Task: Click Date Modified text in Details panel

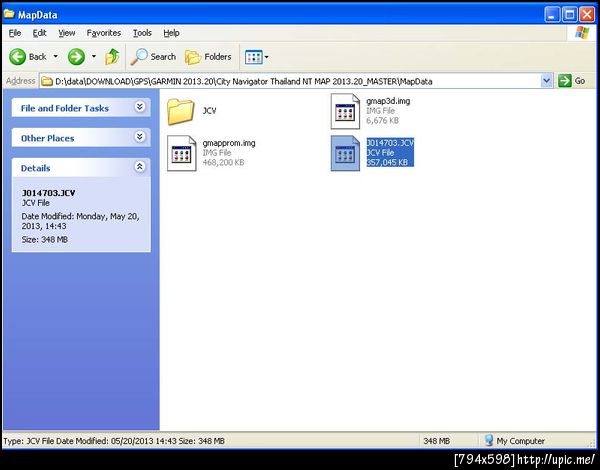Action: pyautogui.click(x=80, y=221)
